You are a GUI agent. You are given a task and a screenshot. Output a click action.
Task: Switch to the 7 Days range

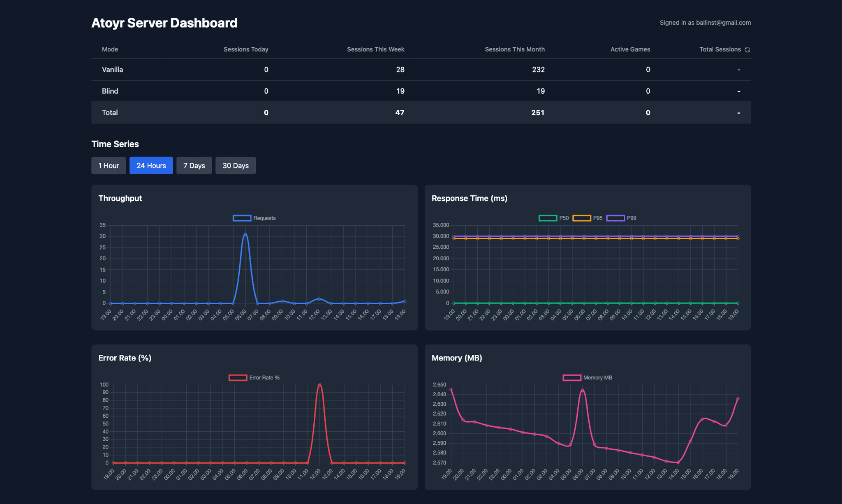(x=194, y=166)
